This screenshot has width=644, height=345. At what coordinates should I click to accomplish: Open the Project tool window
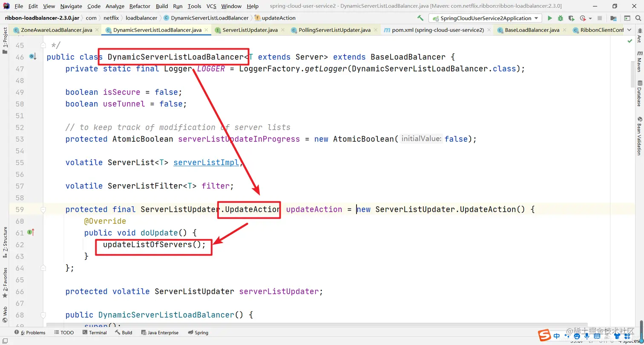[5, 41]
